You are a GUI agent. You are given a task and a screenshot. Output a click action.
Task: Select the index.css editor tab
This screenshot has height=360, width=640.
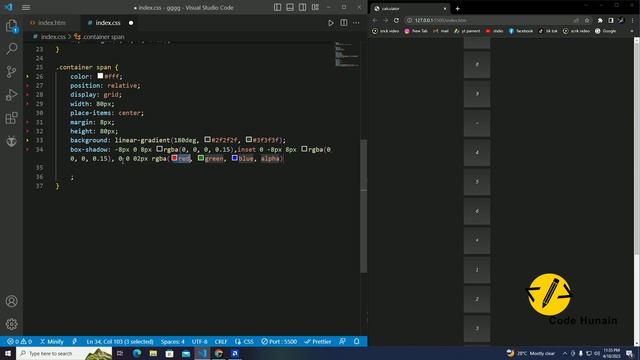108,23
